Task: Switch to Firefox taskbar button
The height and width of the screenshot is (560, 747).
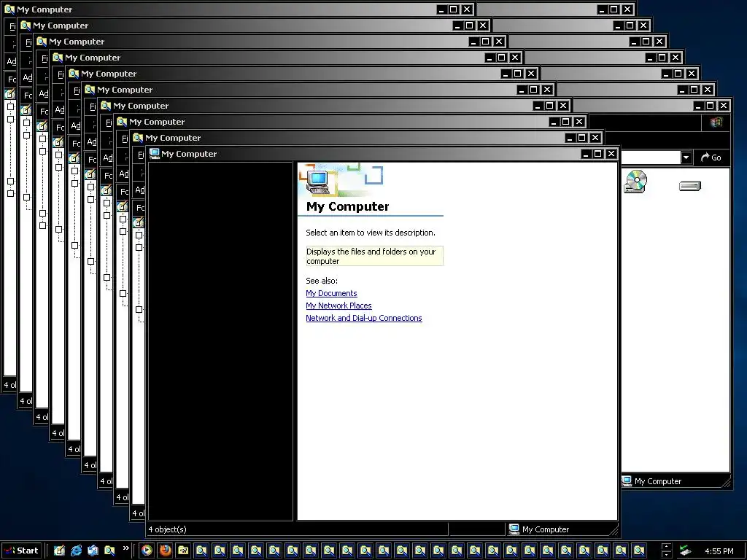Action: pos(165,551)
